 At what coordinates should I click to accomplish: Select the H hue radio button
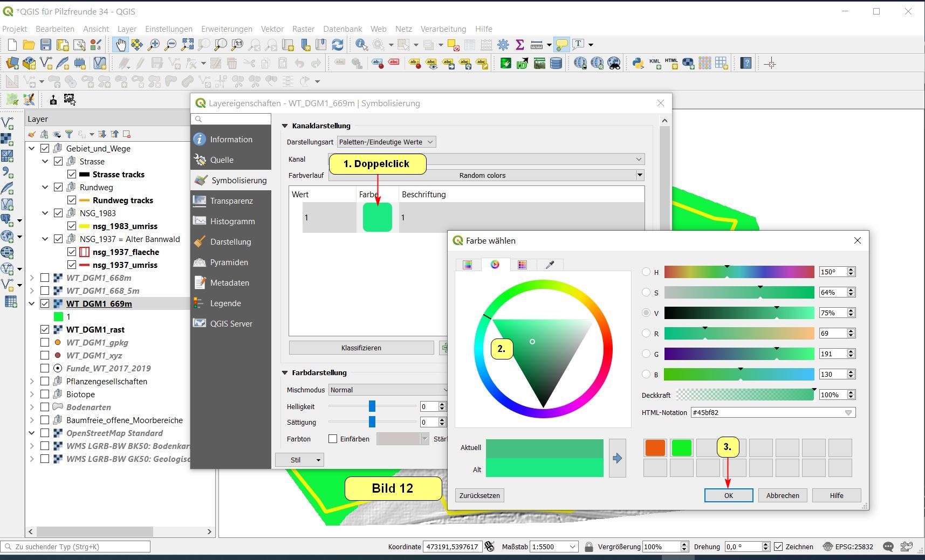click(646, 272)
